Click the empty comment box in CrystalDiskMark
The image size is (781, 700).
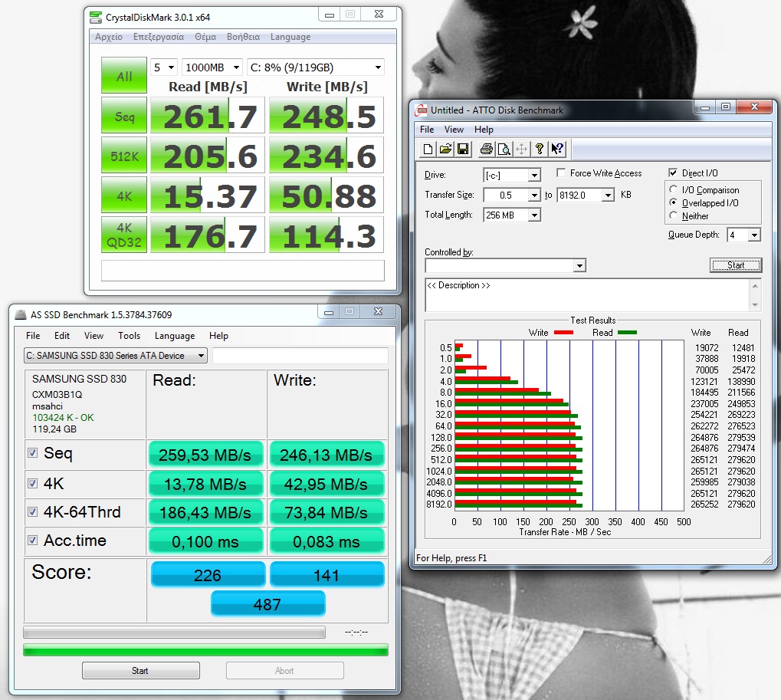[x=242, y=271]
